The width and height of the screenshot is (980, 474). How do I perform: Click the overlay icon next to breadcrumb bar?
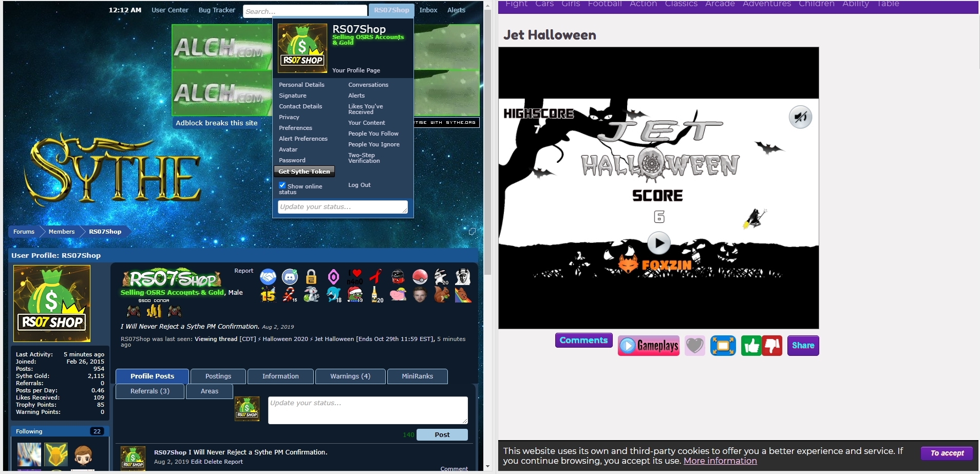(472, 232)
